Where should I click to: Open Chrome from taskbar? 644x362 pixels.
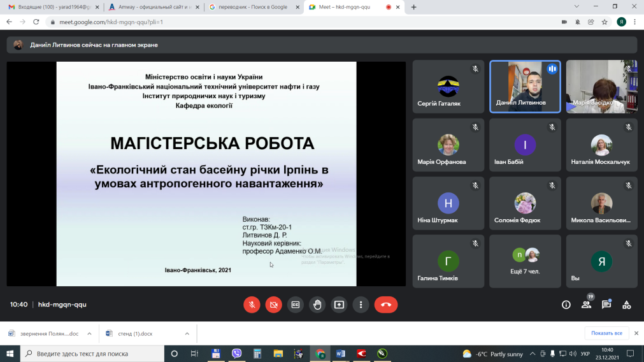320,353
